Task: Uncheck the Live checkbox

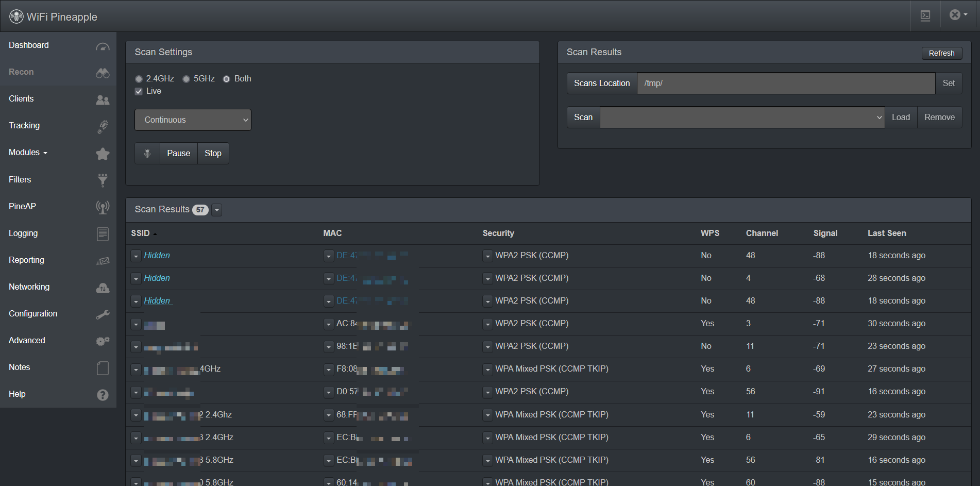Action: (x=139, y=91)
